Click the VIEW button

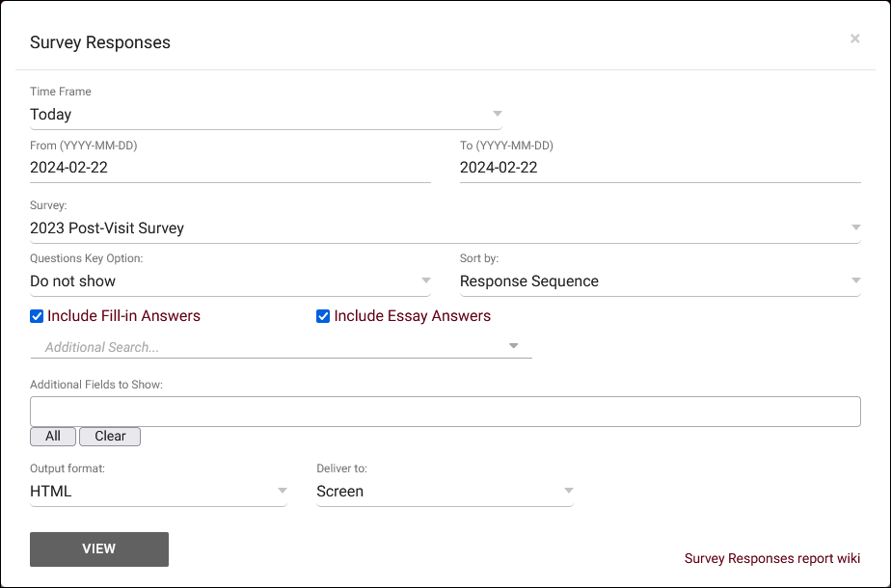click(99, 549)
